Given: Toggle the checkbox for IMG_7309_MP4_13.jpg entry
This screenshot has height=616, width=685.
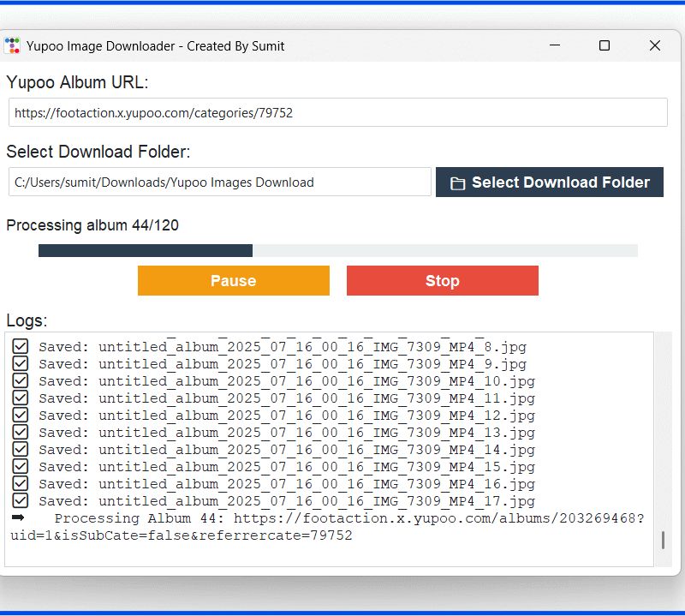Looking at the screenshot, I should [21, 433].
